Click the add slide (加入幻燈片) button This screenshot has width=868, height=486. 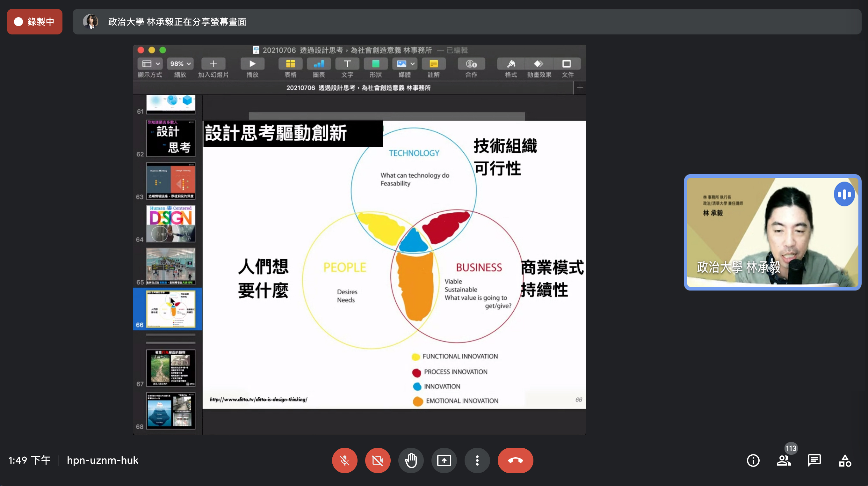point(213,64)
